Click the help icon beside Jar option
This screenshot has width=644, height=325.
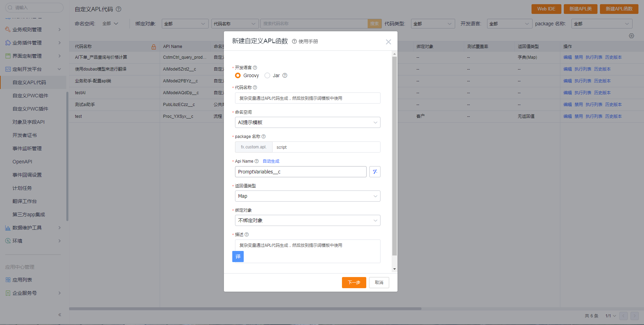pos(285,75)
